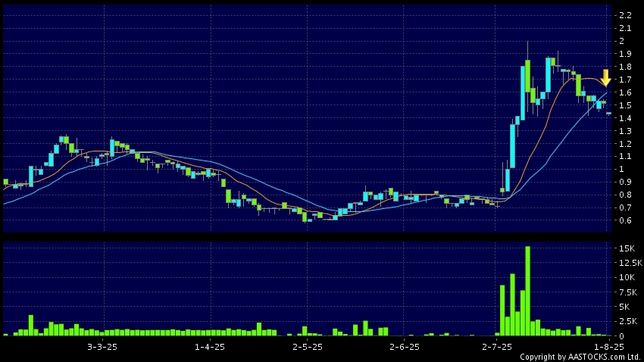
Task: Select the 2-5-25 date label
Action: tap(308, 347)
